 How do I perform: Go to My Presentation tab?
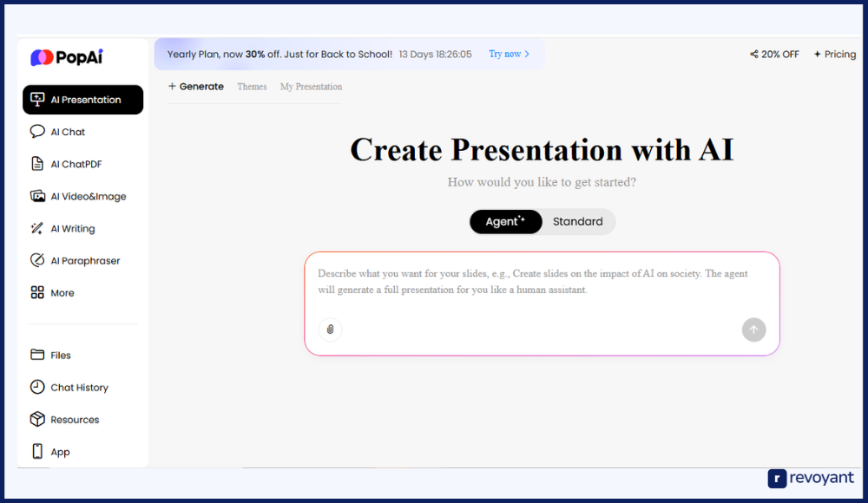[311, 87]
